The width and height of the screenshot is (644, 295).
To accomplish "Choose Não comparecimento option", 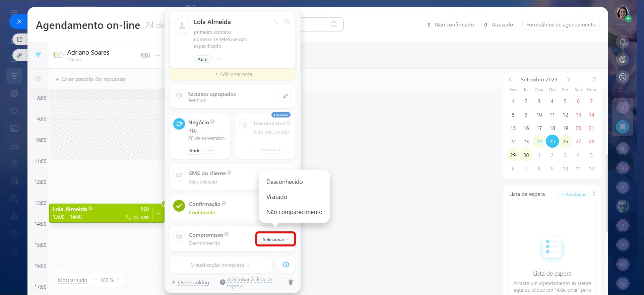I will point(294,212).
